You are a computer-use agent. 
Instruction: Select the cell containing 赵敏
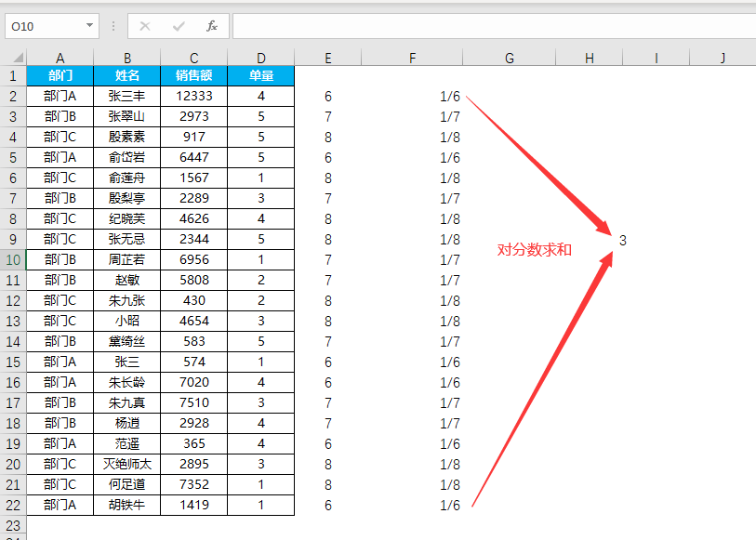tap(126, 280)
